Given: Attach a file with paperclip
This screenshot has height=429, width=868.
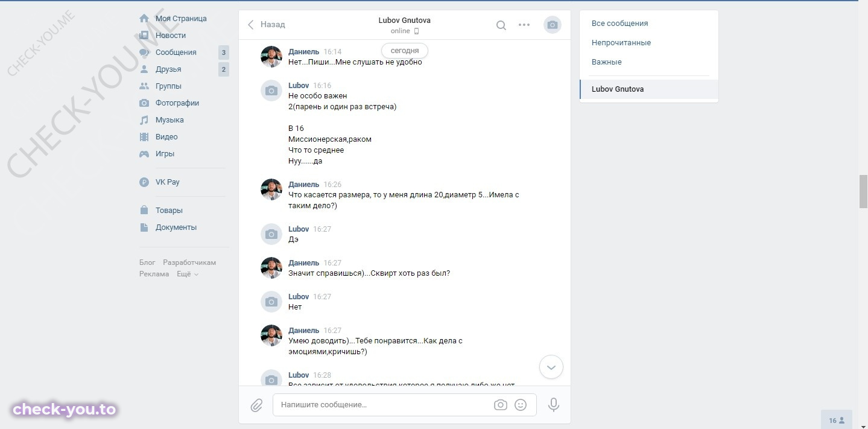Looking at the screenshot, I should (x=256, y=405).
